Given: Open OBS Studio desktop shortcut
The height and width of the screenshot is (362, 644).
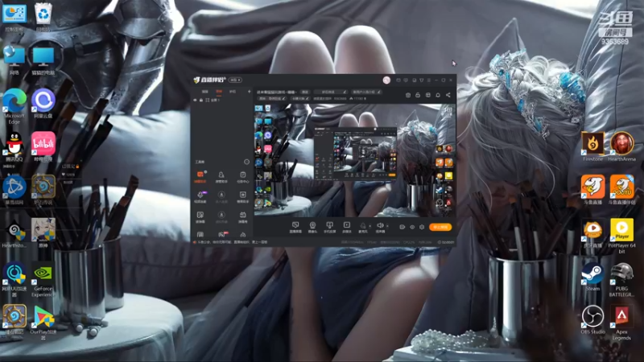Looking at the screenshot, I should [x=592, y=319].
